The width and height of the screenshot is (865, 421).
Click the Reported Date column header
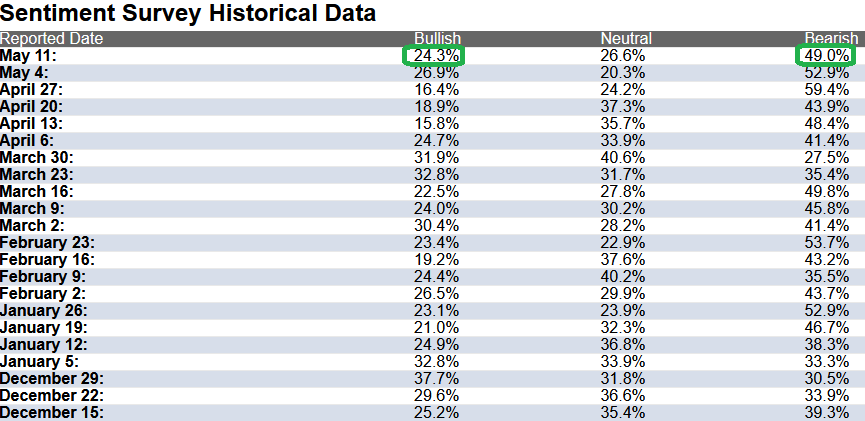pyautogui.click(x=51, y=39)
